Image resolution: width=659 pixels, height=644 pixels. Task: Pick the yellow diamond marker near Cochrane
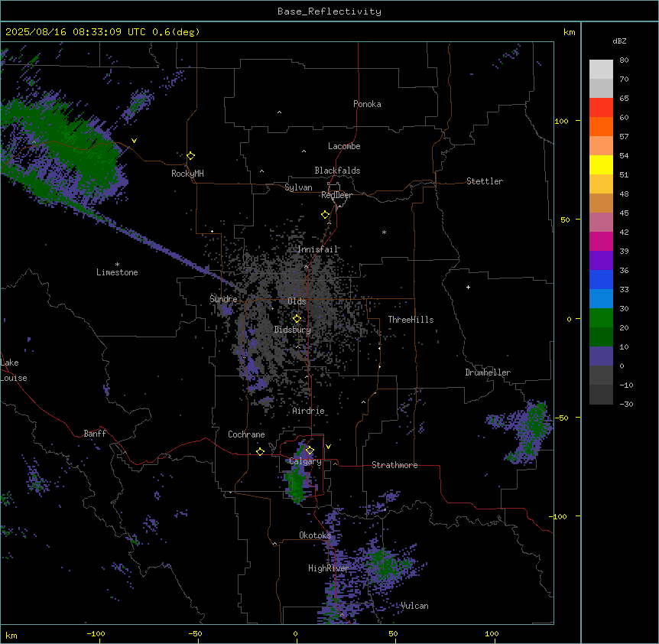[260, 451]
